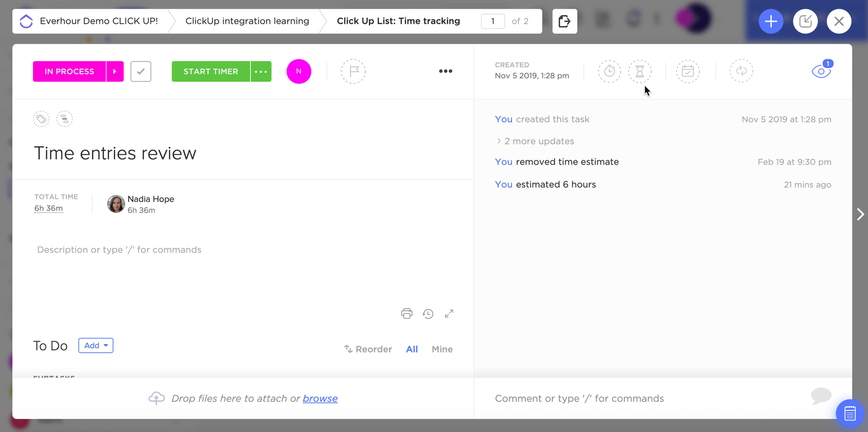Toggle watchers eye icon

pyautogui.click(x=820, y=71)
